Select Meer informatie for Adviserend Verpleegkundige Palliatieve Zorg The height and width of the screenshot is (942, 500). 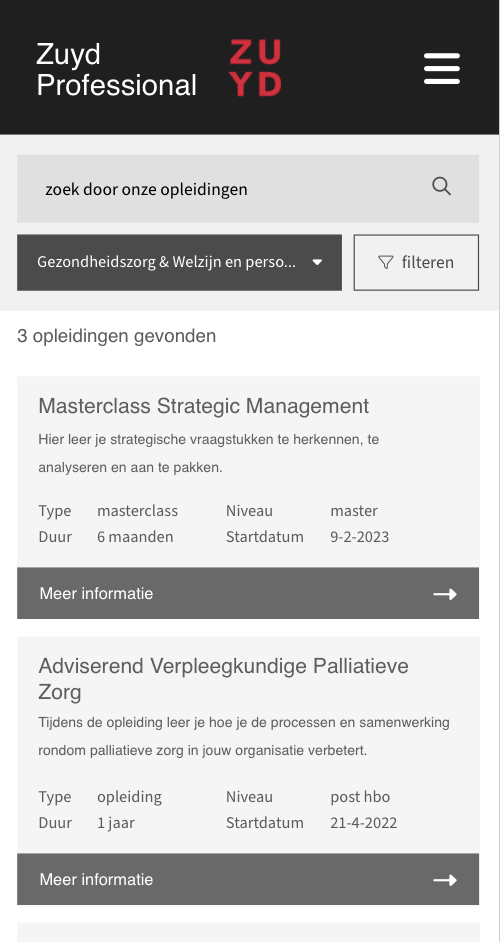click(x=248, y=879)
